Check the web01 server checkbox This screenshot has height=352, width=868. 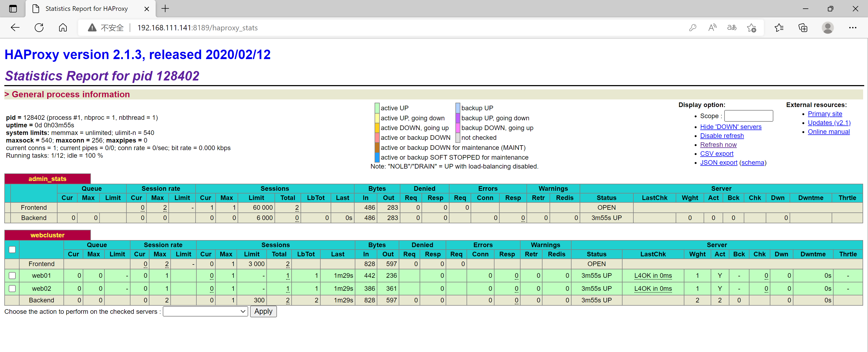click(12, 276)
